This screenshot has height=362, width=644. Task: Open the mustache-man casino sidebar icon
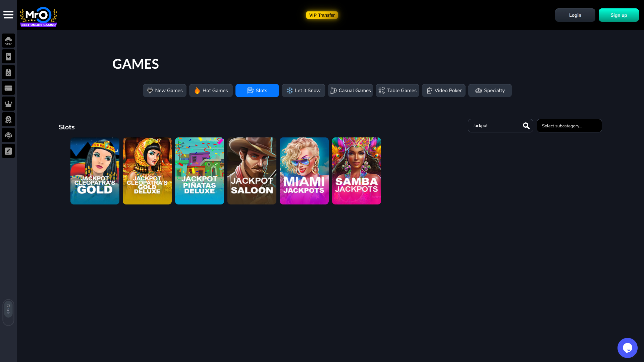8,41
